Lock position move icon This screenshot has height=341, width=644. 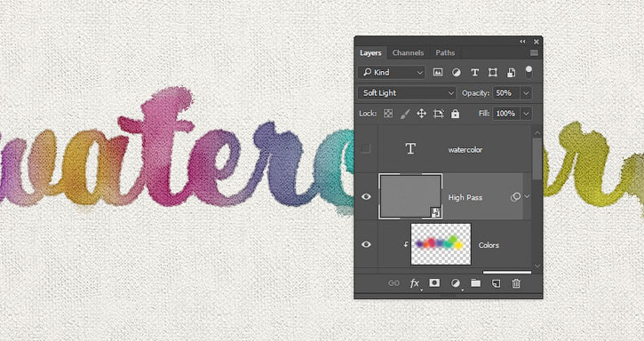[421, 114]
